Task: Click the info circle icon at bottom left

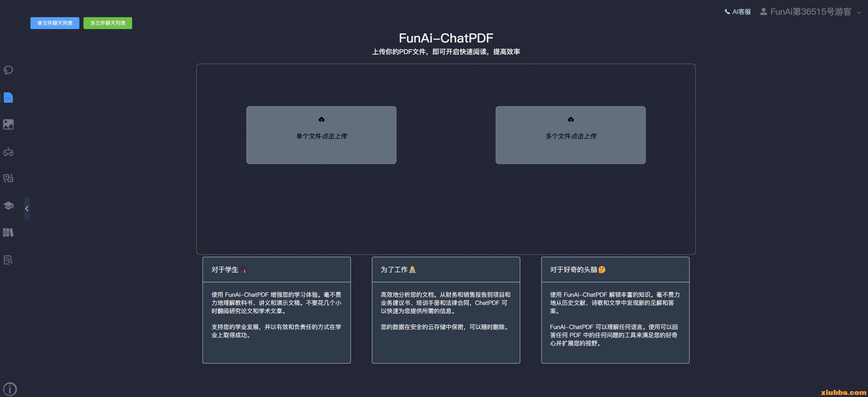Action: [10, 389]
